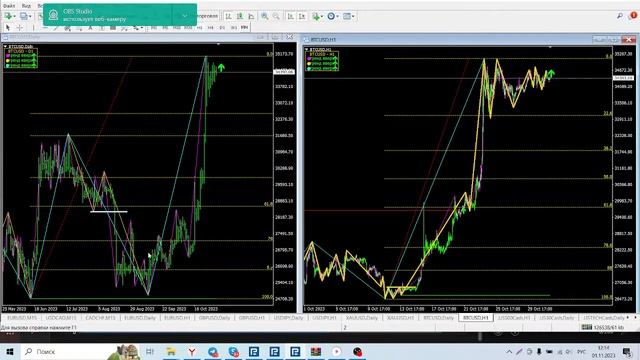Switch chart to bar chart style
The image size is (640, 360).
click(228, 16)
